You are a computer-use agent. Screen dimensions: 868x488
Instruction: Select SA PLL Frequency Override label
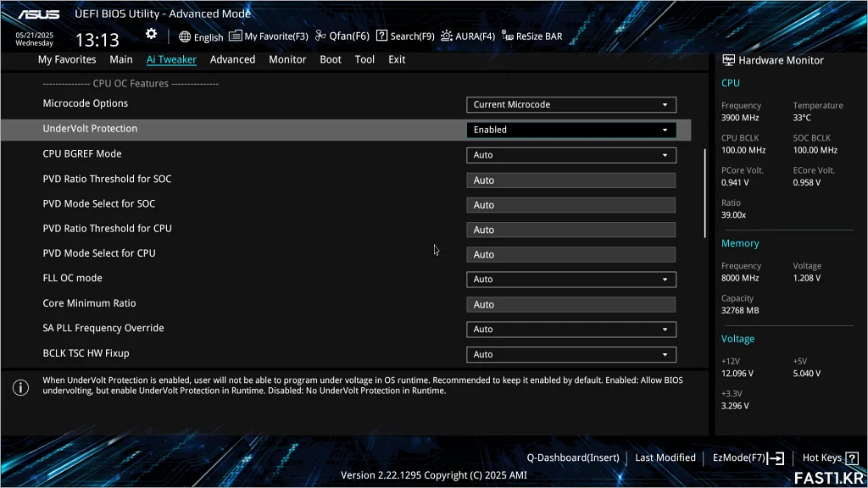(103, 328)
